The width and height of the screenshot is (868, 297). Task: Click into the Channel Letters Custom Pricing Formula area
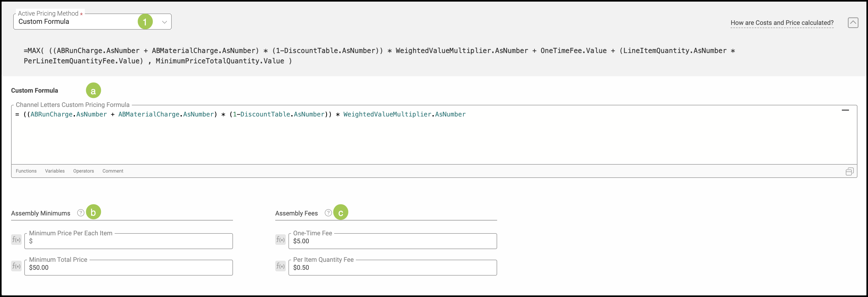[404, 138]
